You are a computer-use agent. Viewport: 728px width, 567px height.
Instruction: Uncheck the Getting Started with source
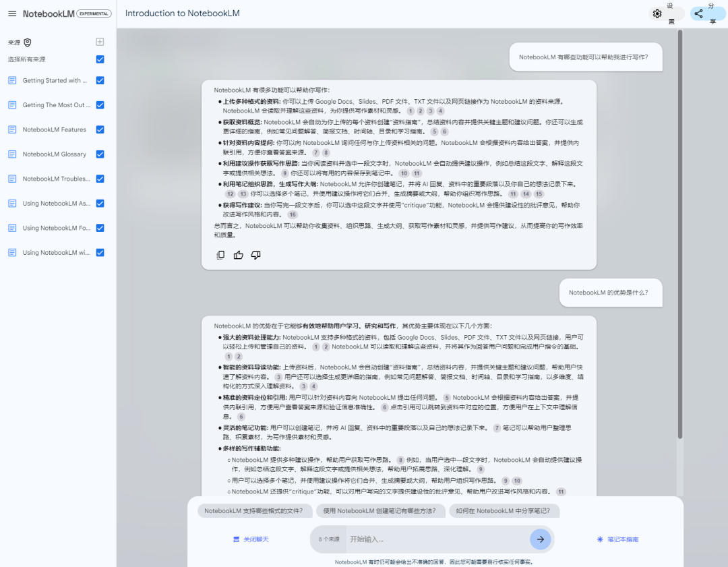[100, 80]
